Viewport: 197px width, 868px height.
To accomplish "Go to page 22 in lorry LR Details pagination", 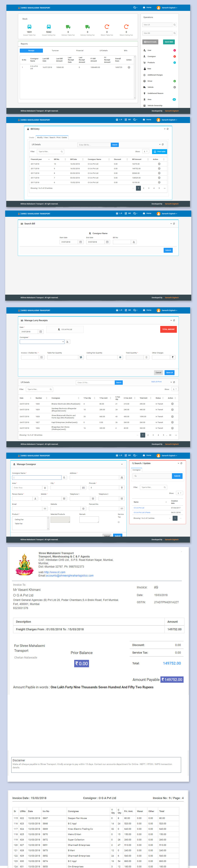I will click(170, 435).
